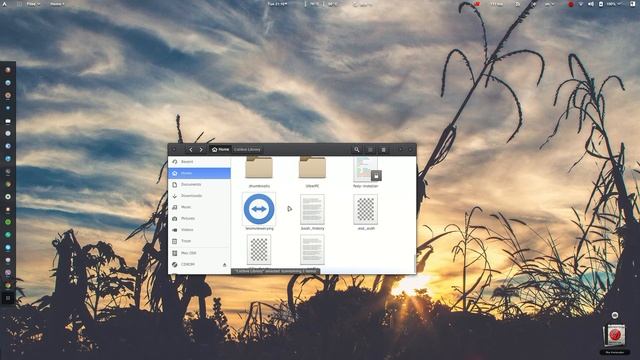Screen dimensions: 640x360
Task: Open Recent in the sidebar
Action: 199,162
